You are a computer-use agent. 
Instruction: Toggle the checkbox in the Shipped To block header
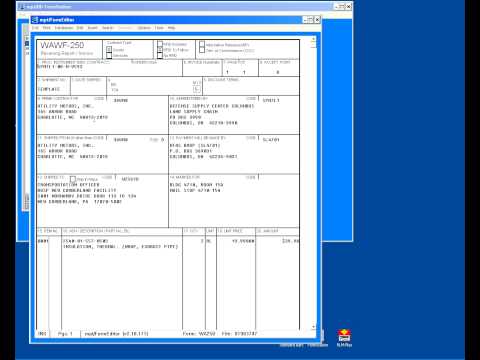[x=73, y=179]
